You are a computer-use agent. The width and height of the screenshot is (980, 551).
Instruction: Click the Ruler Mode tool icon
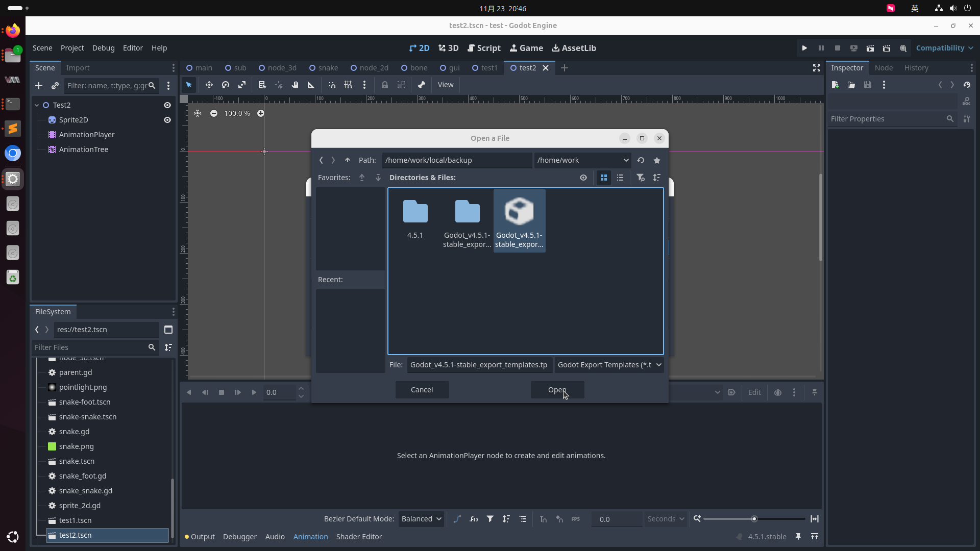[311, 85]
